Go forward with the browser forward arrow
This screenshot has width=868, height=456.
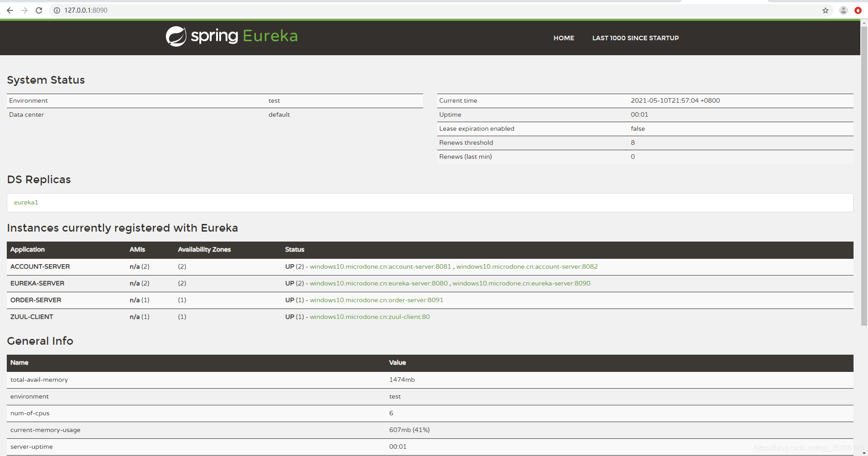coord(24,10)
